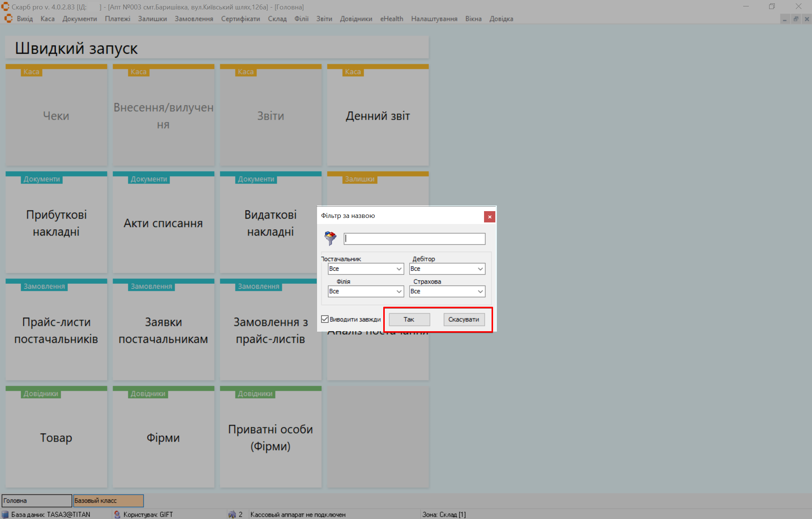Expand the Філія dropdown list

(399, 291)
